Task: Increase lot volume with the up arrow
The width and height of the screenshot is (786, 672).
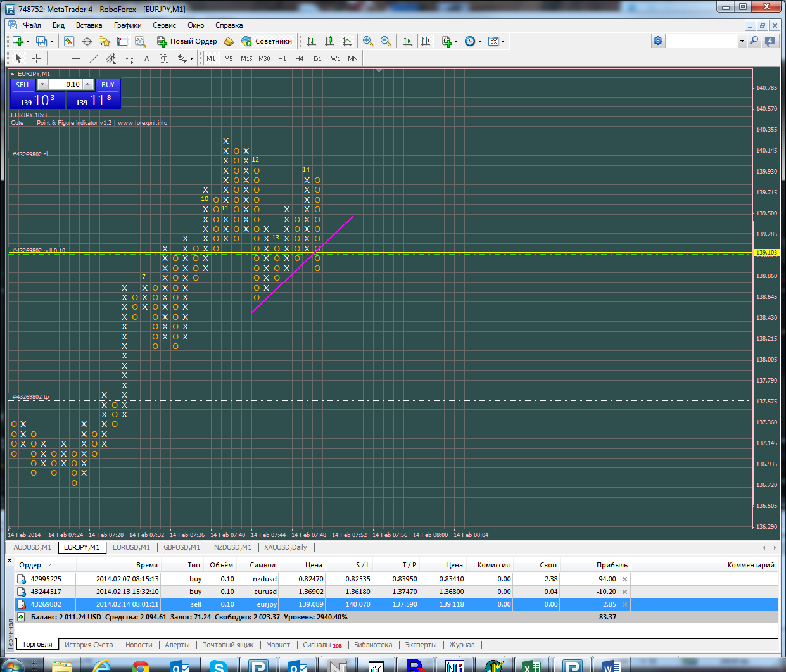Action: coord(88,84)
